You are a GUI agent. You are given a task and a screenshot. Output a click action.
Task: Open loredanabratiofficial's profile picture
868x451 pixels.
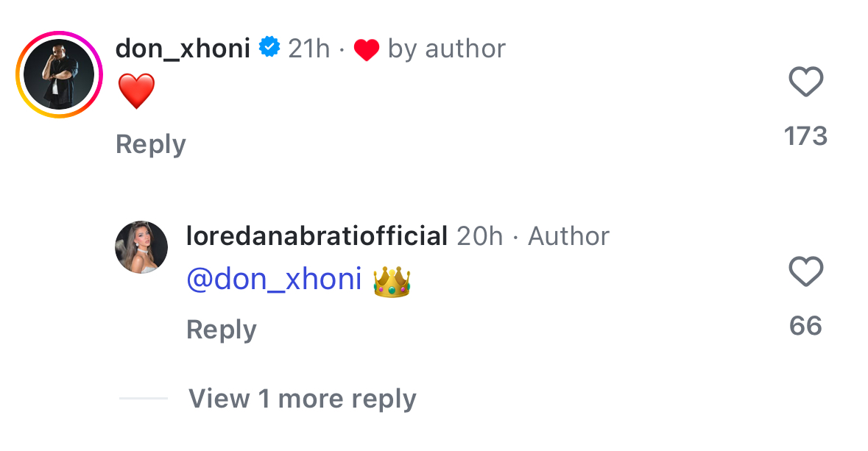(x=141, y=246)
